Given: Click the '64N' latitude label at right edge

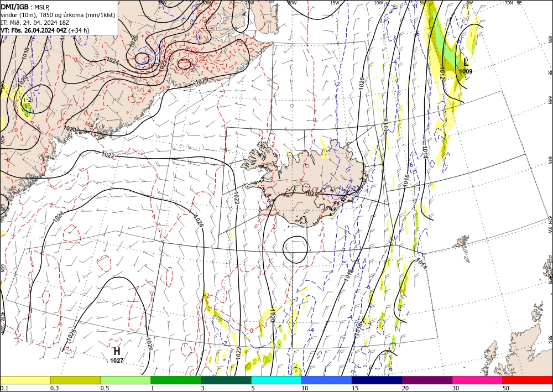Looking at the screenshot, I should click(x=550, y=160).
